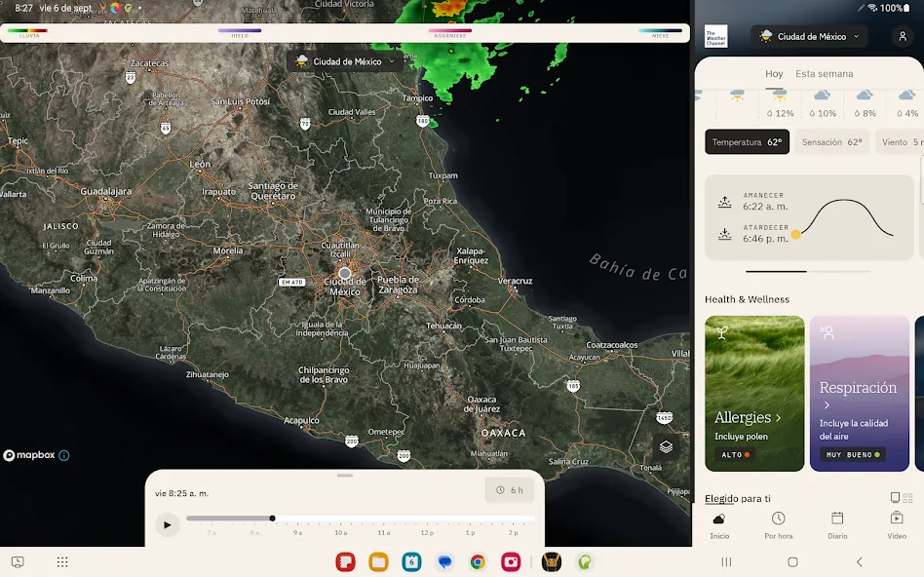The height and width of the screenshot is (577, 924).
Task: Go to the Video tab
Action: 897,525
